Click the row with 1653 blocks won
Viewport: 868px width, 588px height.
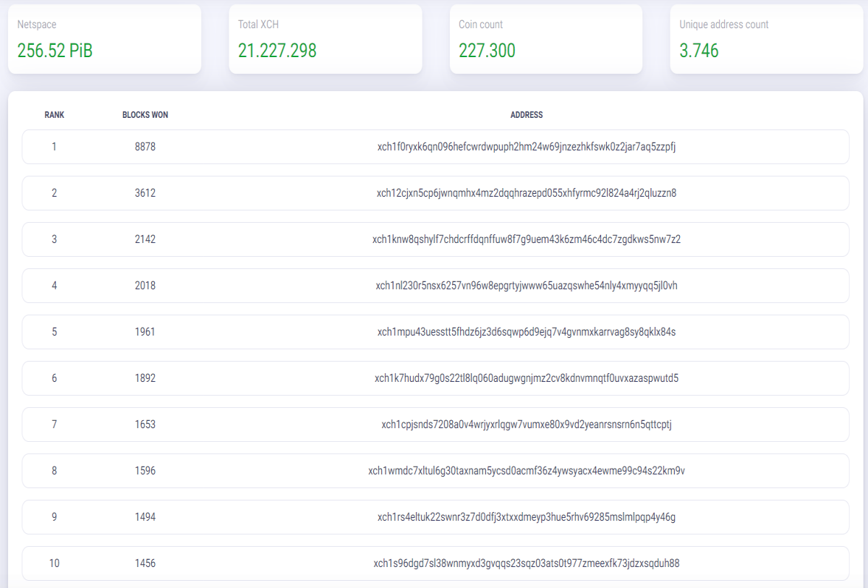pos(435,425)
